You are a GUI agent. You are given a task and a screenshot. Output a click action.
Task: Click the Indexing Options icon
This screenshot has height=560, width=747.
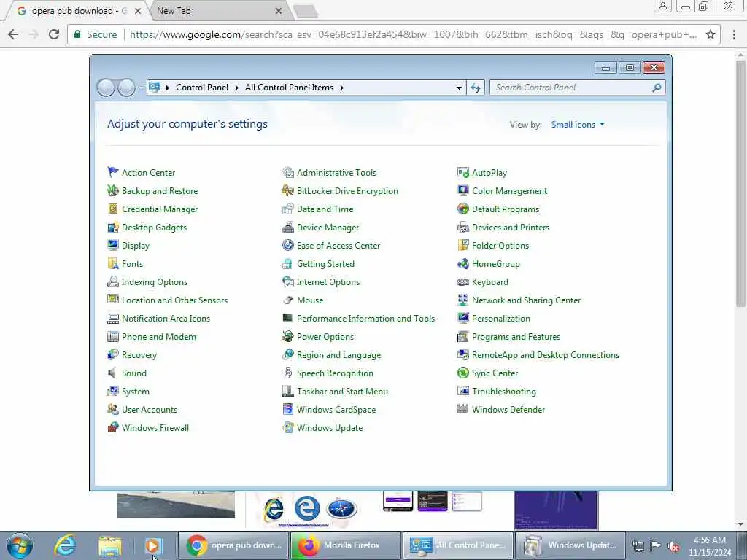pyautogui.click(x=113, y=282)
